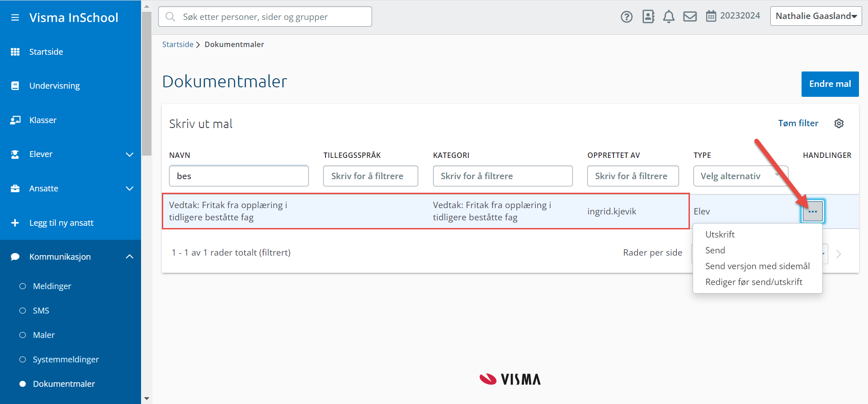
Task: Click the TILLEGGSSPRÅK column header
Action: tap(352, 155)
